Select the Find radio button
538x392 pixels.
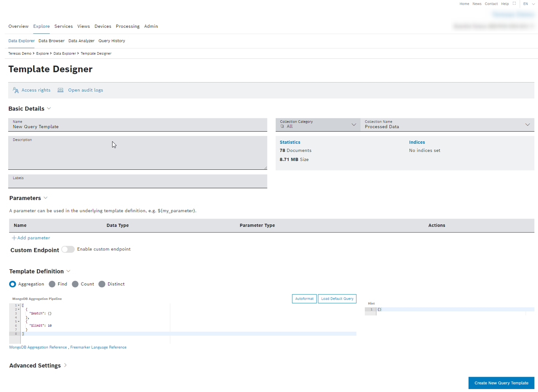click(52, 284)
